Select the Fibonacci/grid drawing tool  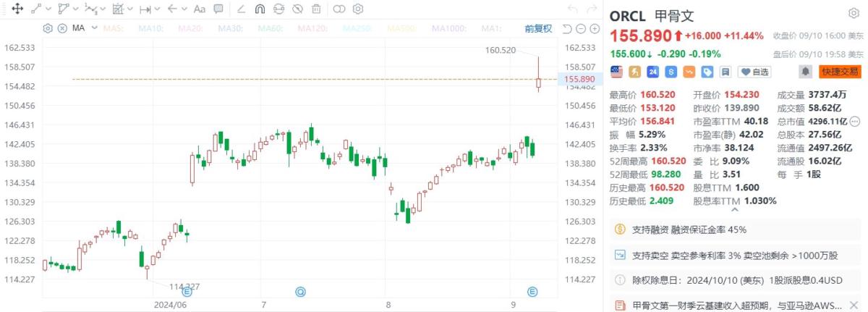[118, 9]
